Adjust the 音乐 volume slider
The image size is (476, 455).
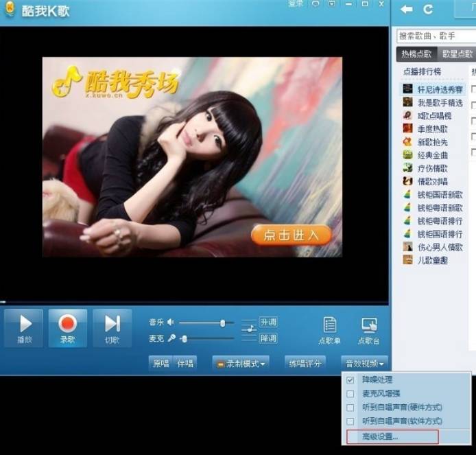click(x=206, y=323)
